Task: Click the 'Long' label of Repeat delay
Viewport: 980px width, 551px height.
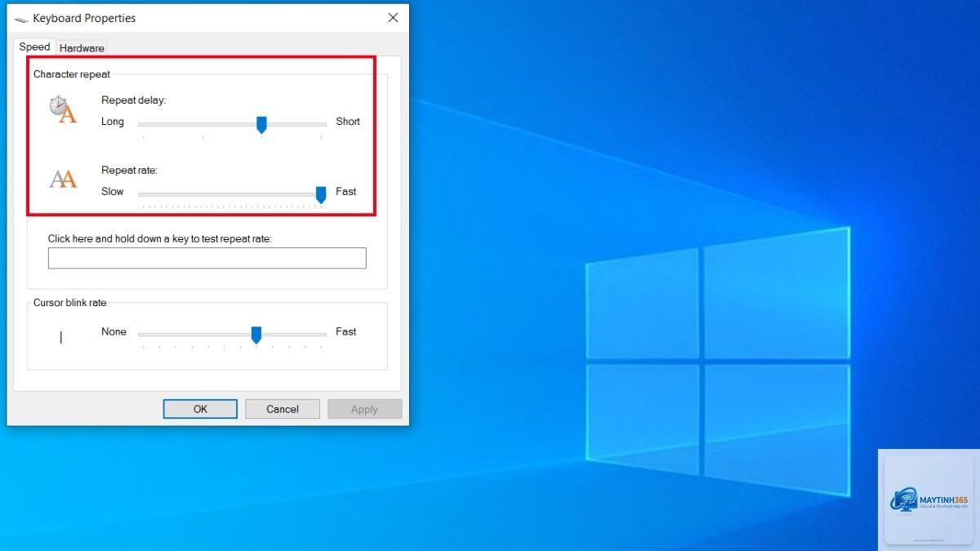Action: click(x=113, y=122)
